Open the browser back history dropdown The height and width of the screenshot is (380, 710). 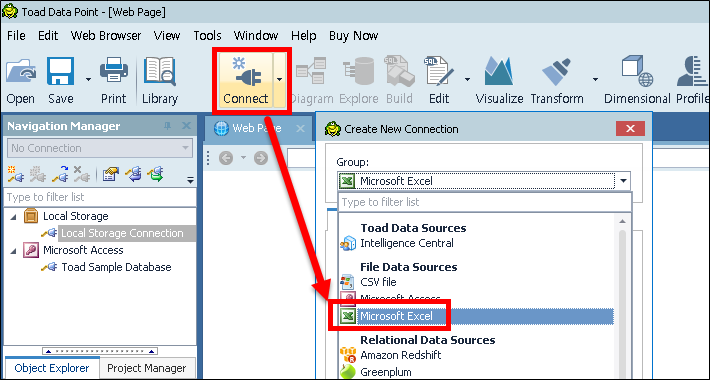243,158
